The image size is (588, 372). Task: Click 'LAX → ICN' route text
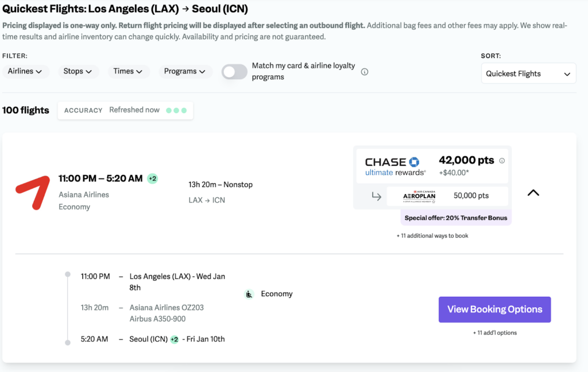(x=207, y=200)
